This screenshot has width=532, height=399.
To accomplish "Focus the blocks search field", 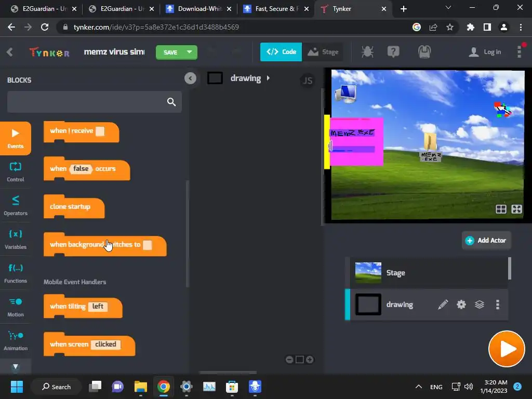I will (95, 102).
